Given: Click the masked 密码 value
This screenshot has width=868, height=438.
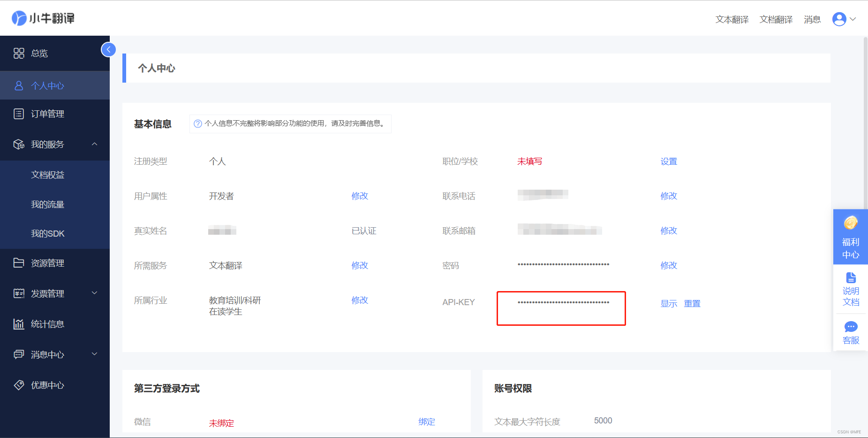Looking at the screenshot, I should 563,265.
